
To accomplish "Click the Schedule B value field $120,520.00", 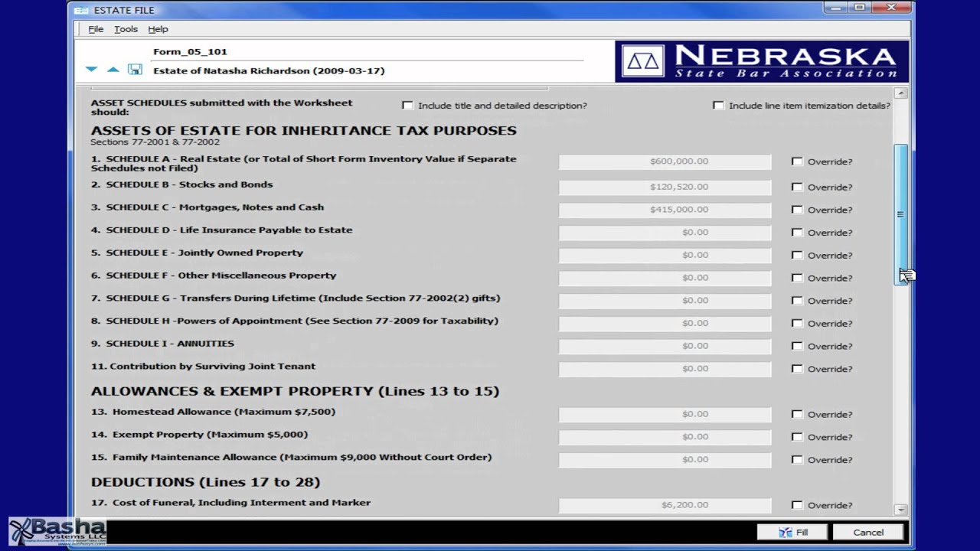I will (x=665, y=187).
